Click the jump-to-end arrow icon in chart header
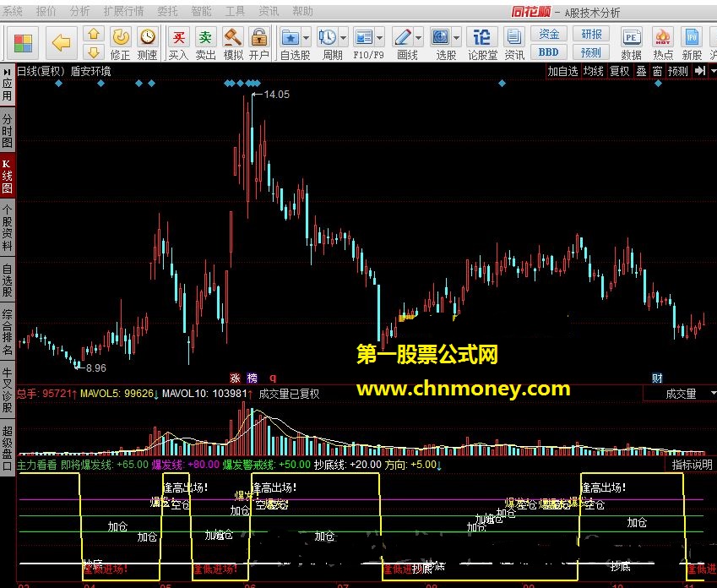This screenshot has height=588, width=717. 699,71
